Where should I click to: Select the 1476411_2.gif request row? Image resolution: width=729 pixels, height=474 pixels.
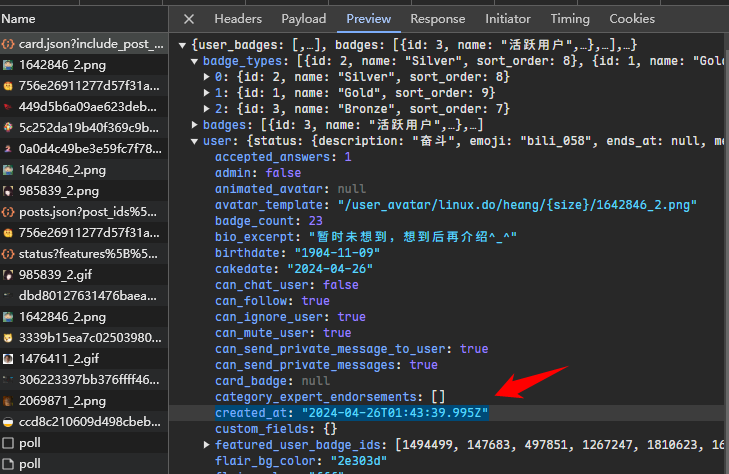[84, 359]
